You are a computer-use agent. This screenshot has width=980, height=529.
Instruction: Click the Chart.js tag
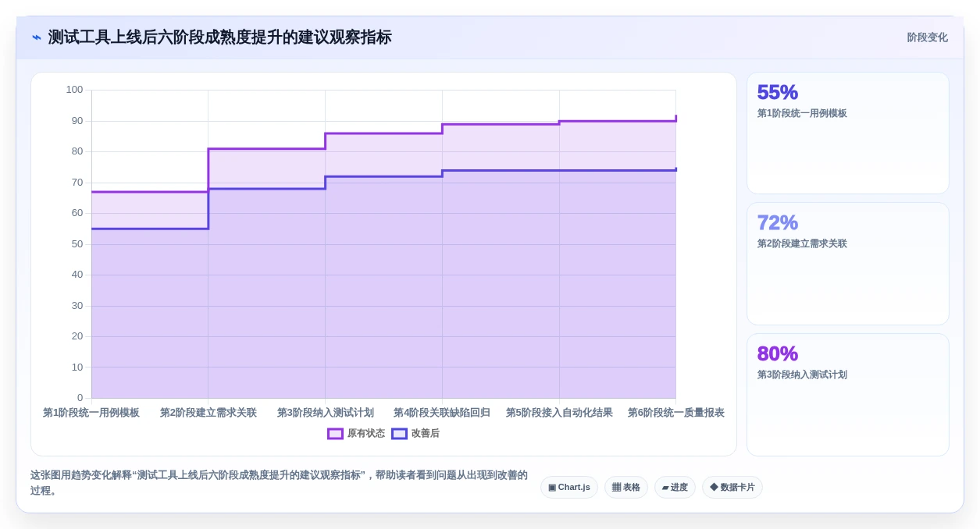pyautogui.click(x=569, y=488)
